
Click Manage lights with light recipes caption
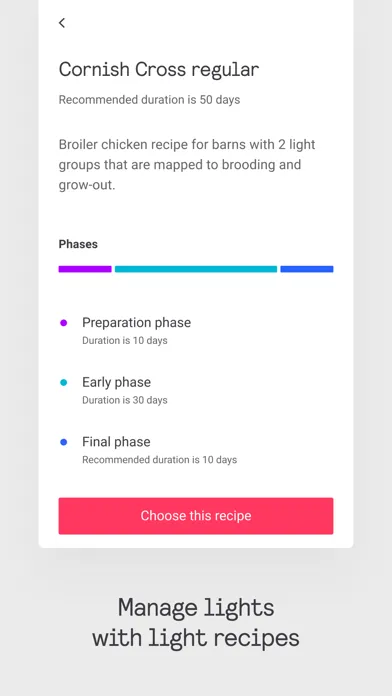tap(196, 623)
